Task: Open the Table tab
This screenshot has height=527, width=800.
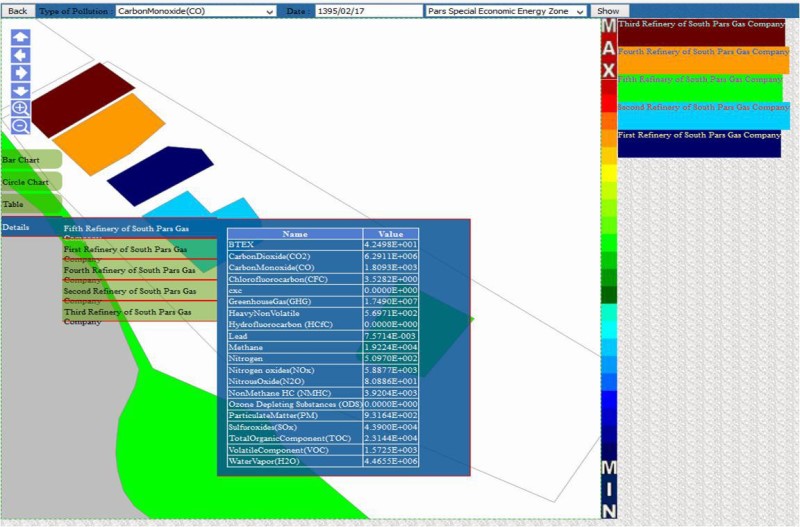Action: [x=31, y=204]
